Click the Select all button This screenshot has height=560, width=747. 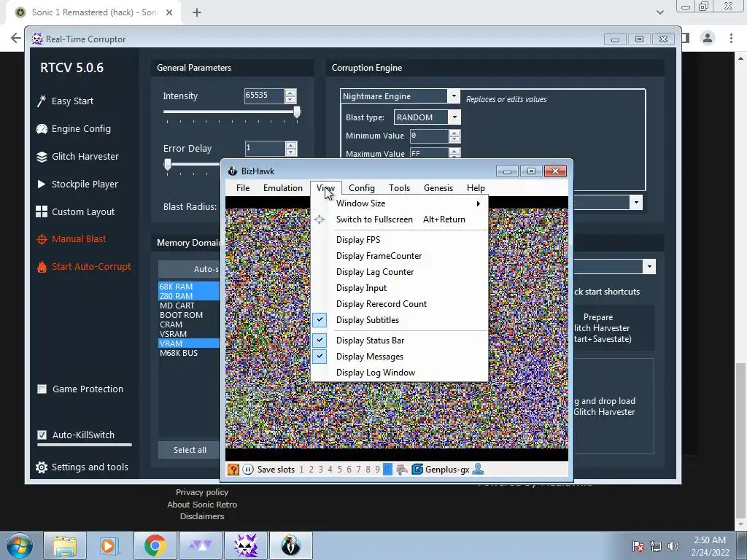189,450
